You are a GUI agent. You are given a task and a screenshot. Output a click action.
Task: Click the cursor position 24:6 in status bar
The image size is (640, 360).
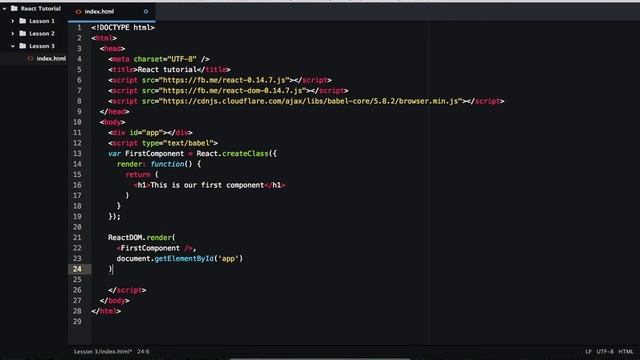pyautogui.click(x=143, y=351)
